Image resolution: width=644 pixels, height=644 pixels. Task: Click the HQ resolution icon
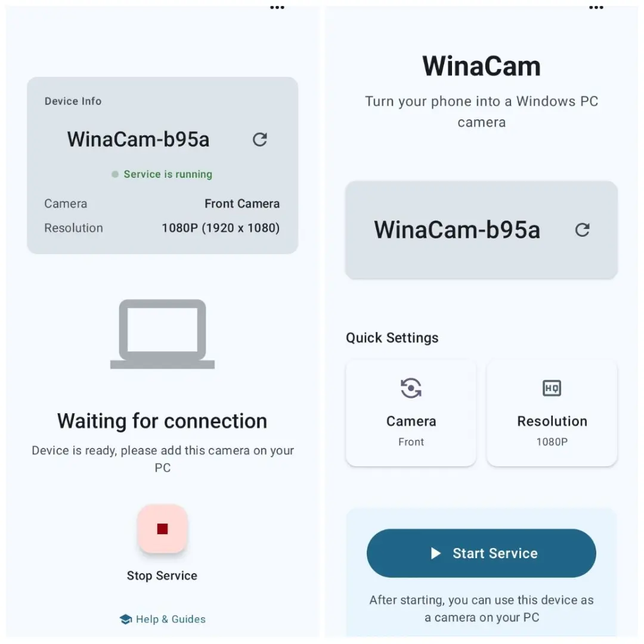(552, 388)
